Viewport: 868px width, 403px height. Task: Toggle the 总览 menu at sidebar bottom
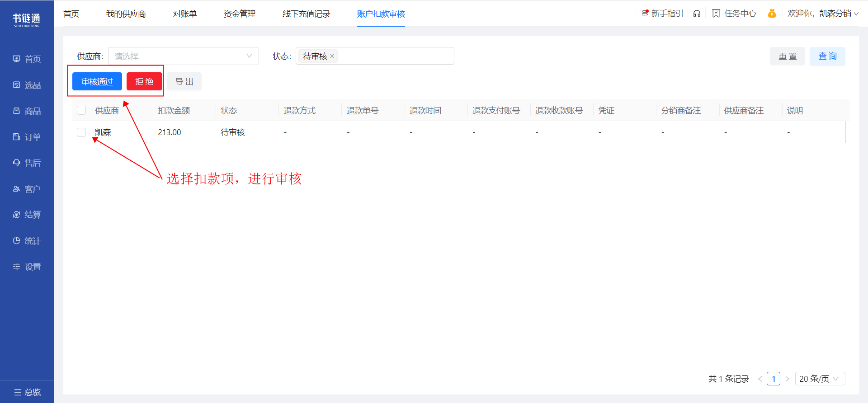[x=27, y=392]
